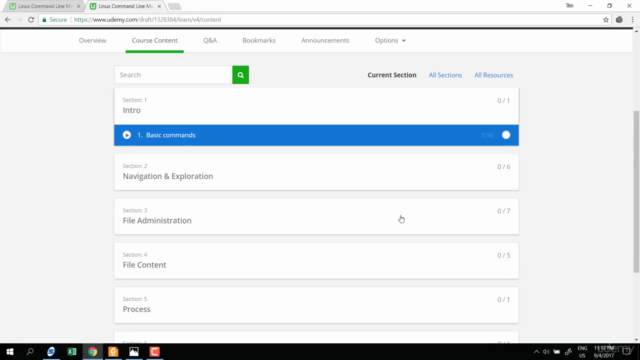The height and width of the screenshot is (360, 640).
Task: Click in the course Search field
Action: pos(173,75)
